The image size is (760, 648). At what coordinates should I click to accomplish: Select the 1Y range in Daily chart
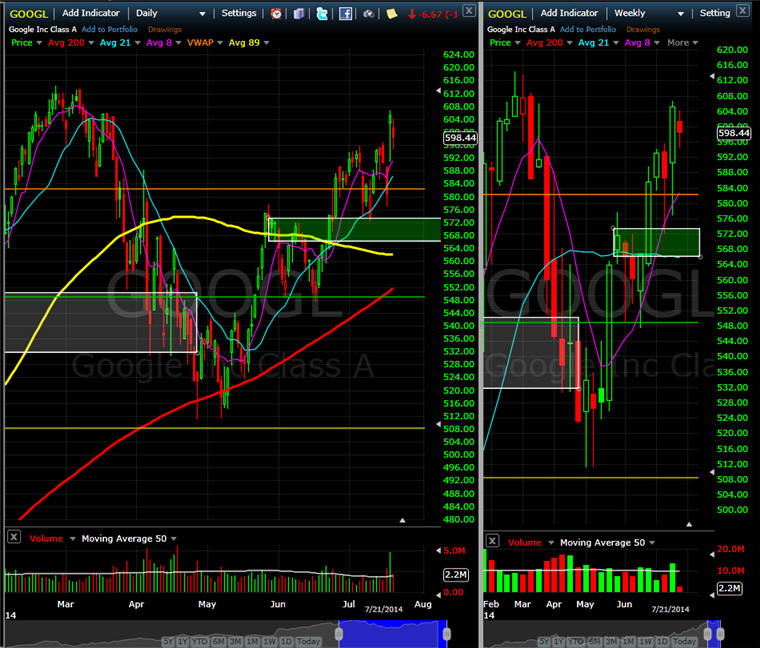click(x=182, y=641)
